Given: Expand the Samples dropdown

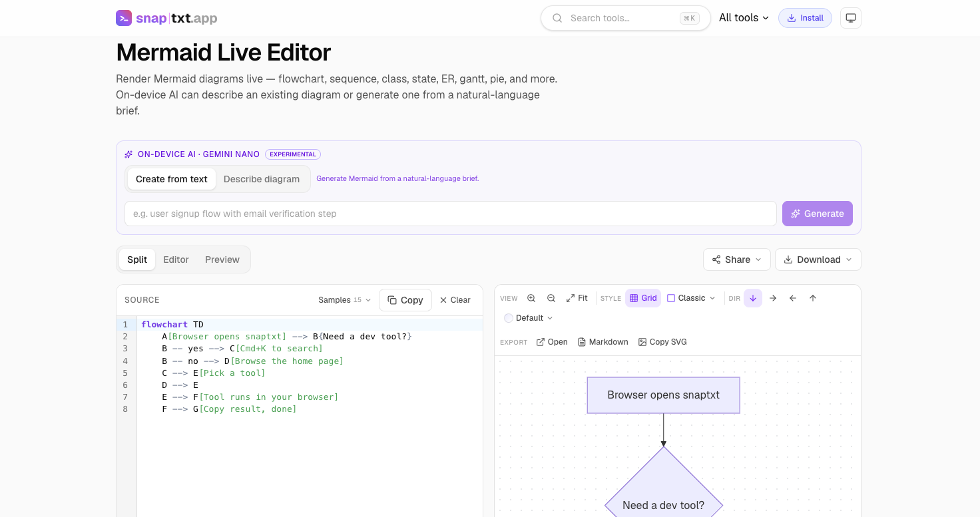Looking at the screenshot, I should point(344,300).
